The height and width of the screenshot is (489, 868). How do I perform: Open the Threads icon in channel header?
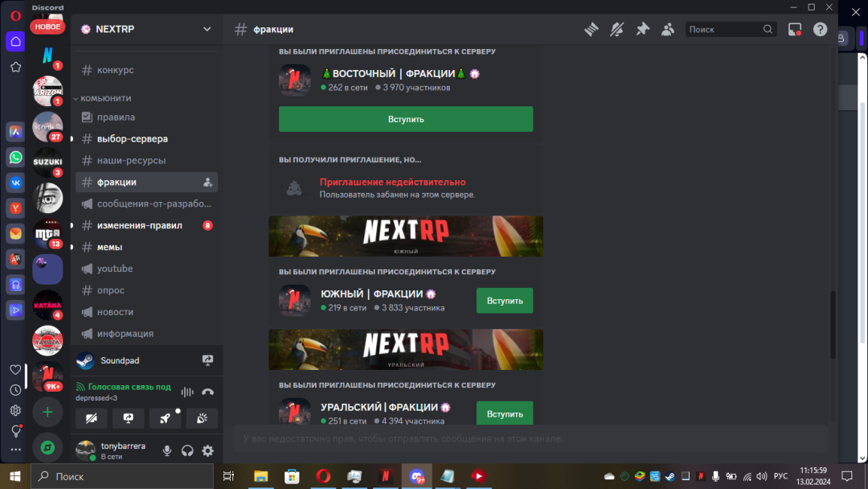(592, 29)
